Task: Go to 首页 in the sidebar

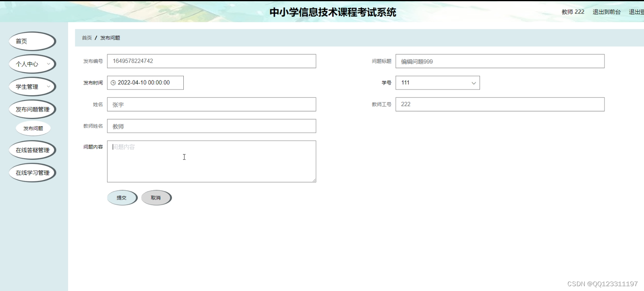Action: click(x=32, y=41)
